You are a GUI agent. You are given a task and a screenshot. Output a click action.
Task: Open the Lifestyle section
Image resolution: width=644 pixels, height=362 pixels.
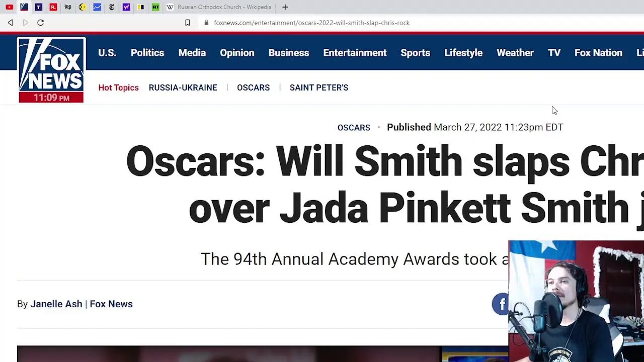463,53
